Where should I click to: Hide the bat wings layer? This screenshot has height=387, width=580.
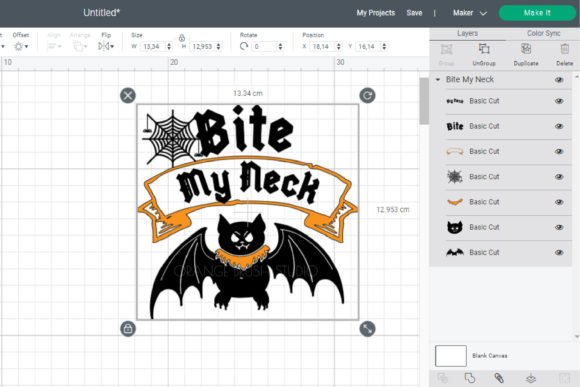point(559,252)
